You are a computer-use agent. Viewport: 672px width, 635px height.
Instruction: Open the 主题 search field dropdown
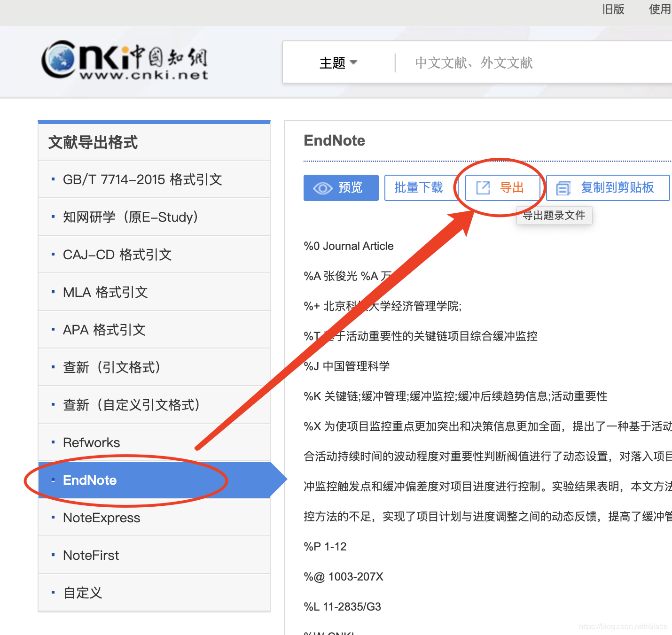click(x=338, y=62)
